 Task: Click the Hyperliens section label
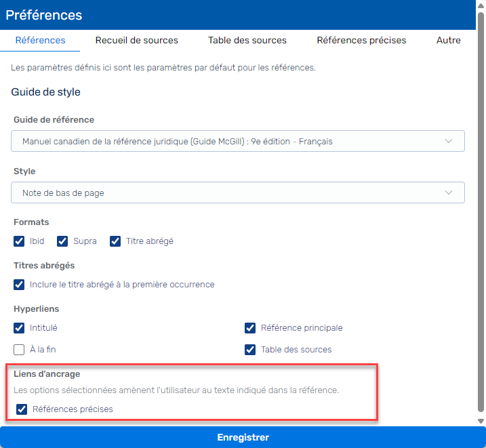(37, 309)
